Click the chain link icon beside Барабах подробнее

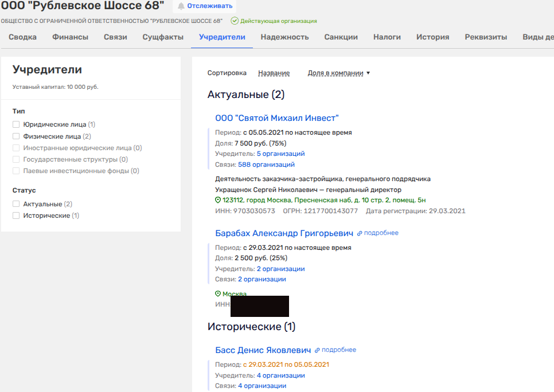pos(360,233)
